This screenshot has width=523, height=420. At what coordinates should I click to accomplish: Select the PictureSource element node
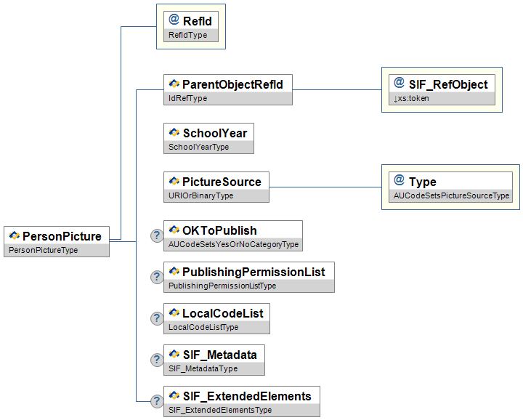[x=221, y=182]
